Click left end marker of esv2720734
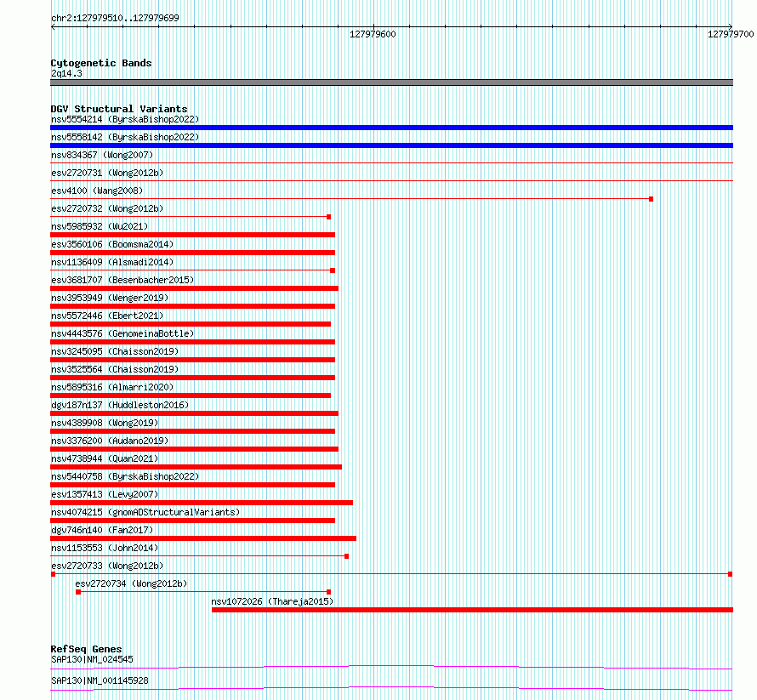 (78, 592)
